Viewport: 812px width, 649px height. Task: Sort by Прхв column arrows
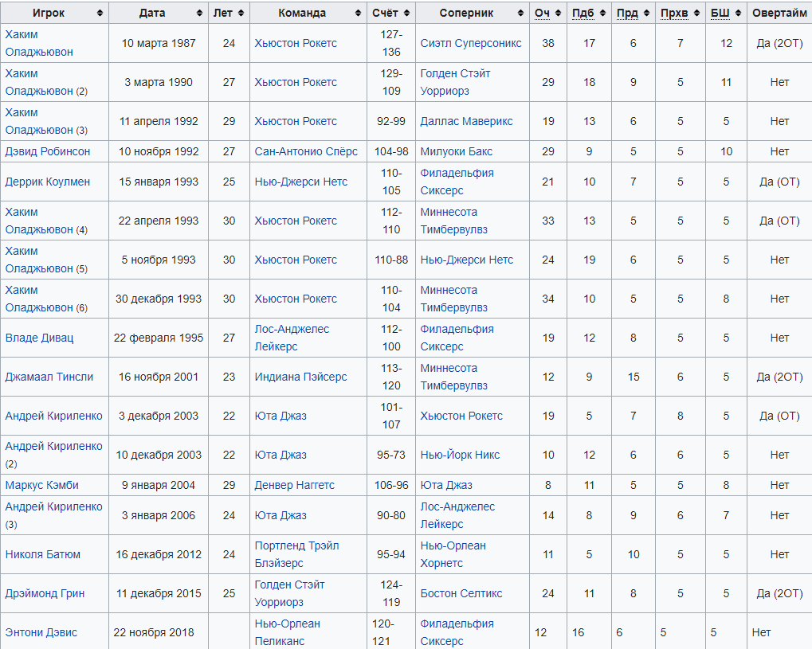[696, 14]
